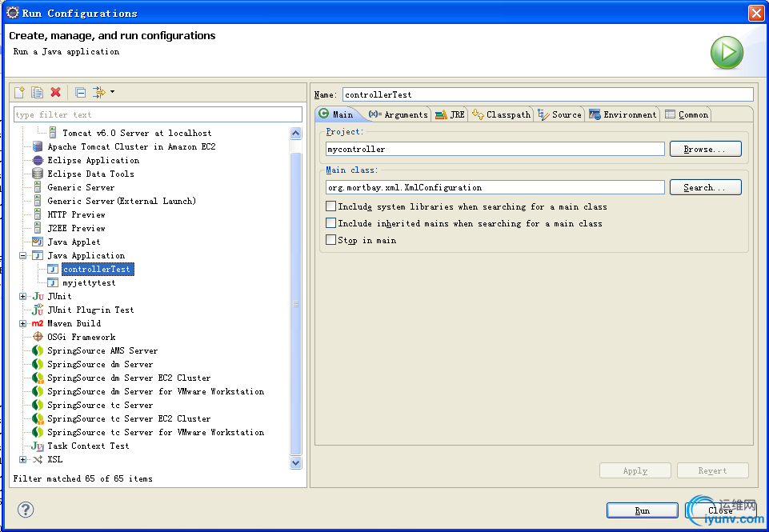Click the tree scrollbar up arrow

click(x=296, y=133)
